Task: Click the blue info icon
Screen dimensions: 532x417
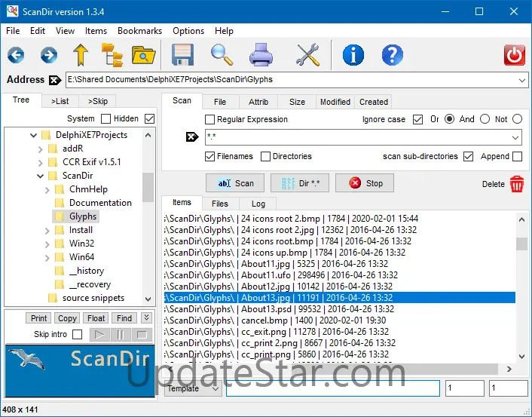Action: coord(353,55)
